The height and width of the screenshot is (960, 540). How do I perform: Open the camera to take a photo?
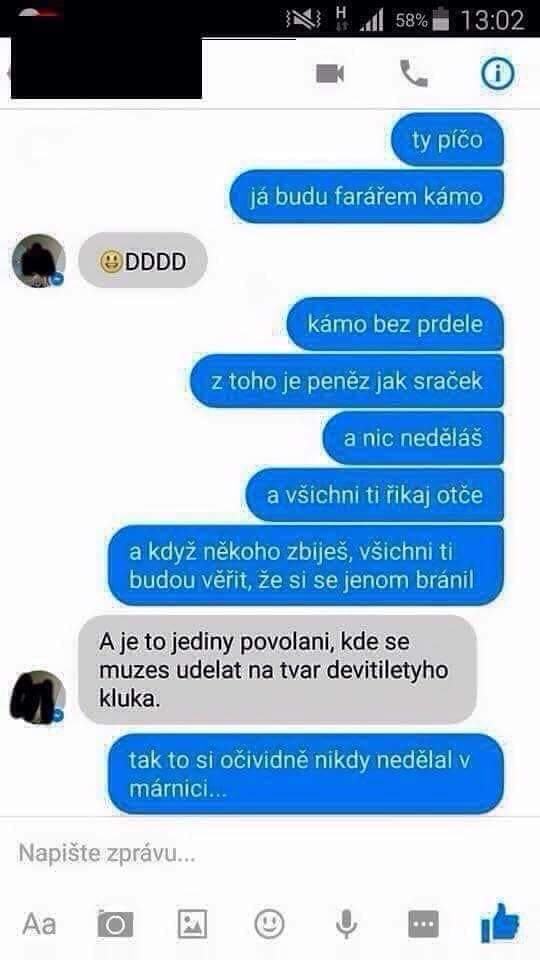pos(115,924)
